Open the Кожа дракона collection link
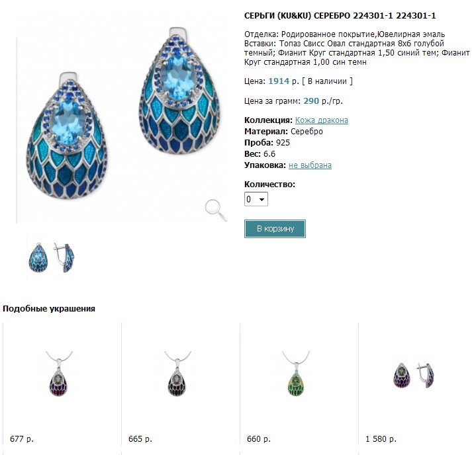This screenshot has width=476, height=455. pos(322,120)
